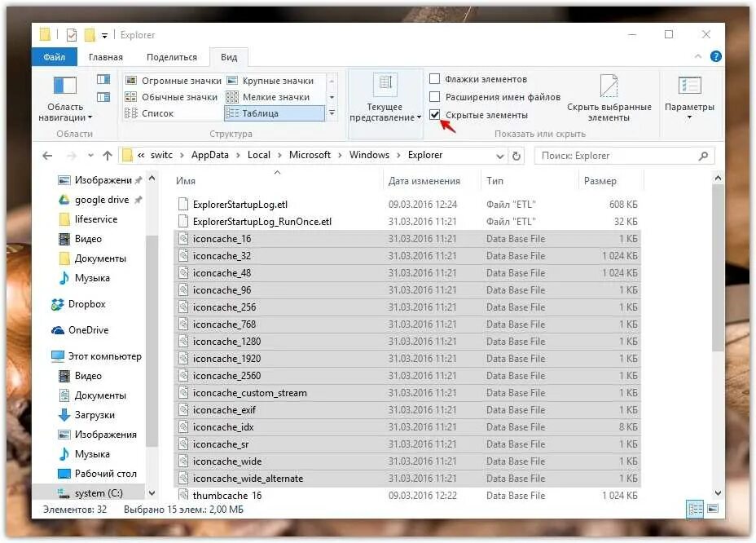Expand address bar history dropdown

500,156
